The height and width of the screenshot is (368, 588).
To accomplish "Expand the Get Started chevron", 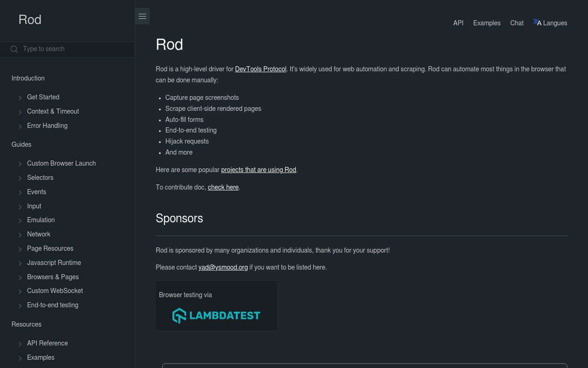I will click(x=20, y=98).
